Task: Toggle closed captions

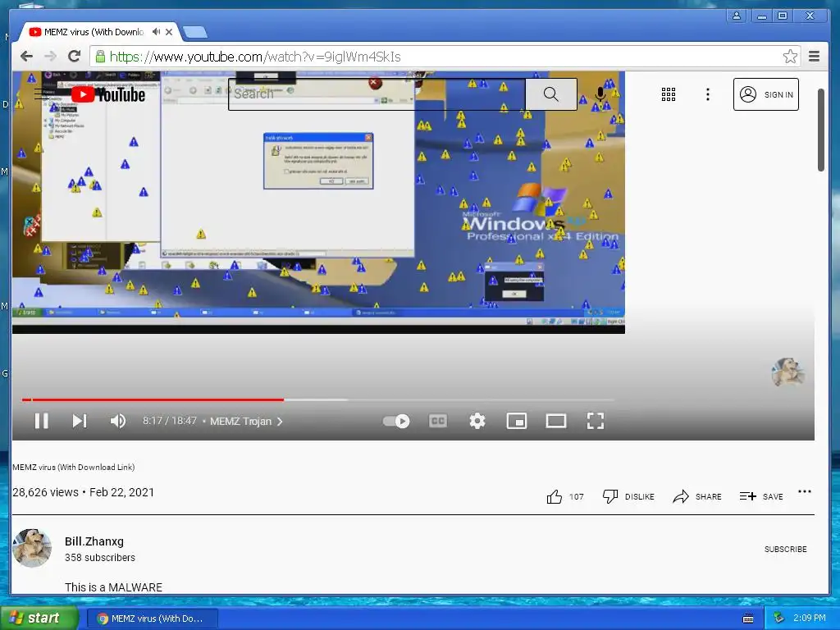Action: point(438,421)
